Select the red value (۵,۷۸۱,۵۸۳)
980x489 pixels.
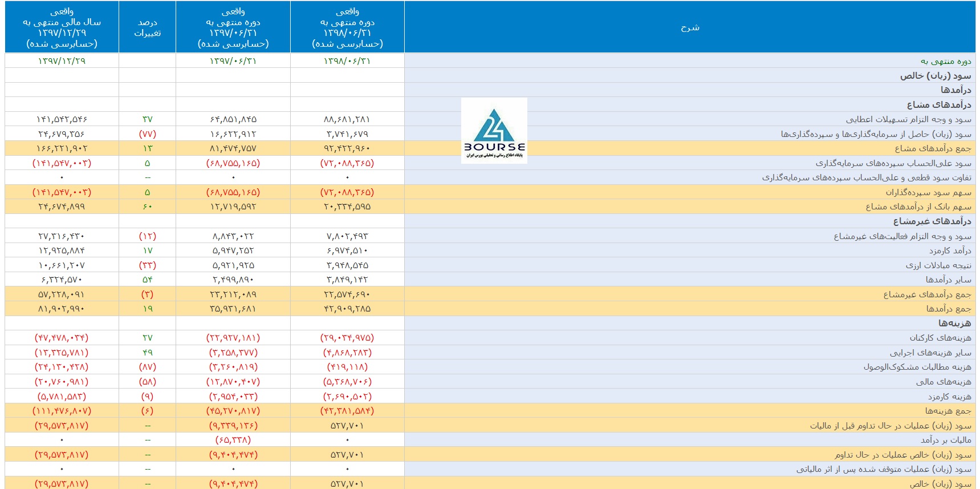(x=62, y=397)
